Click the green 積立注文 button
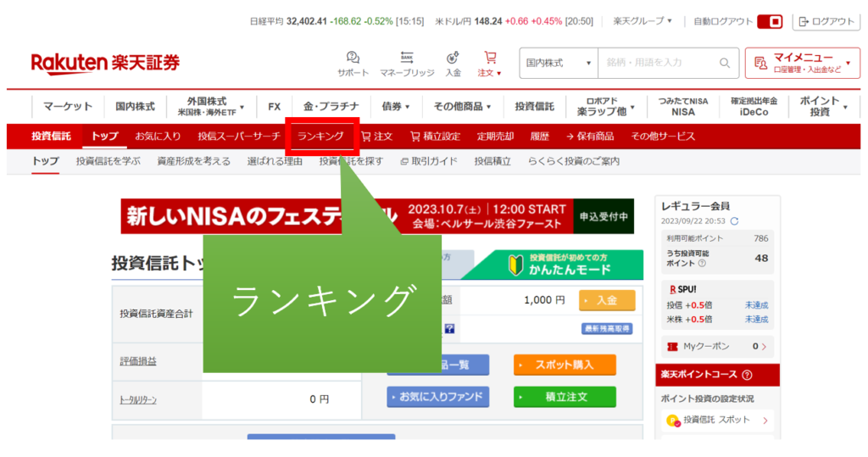Image resolution: width=868 pixels, height=457 pixels. (564, 397)
